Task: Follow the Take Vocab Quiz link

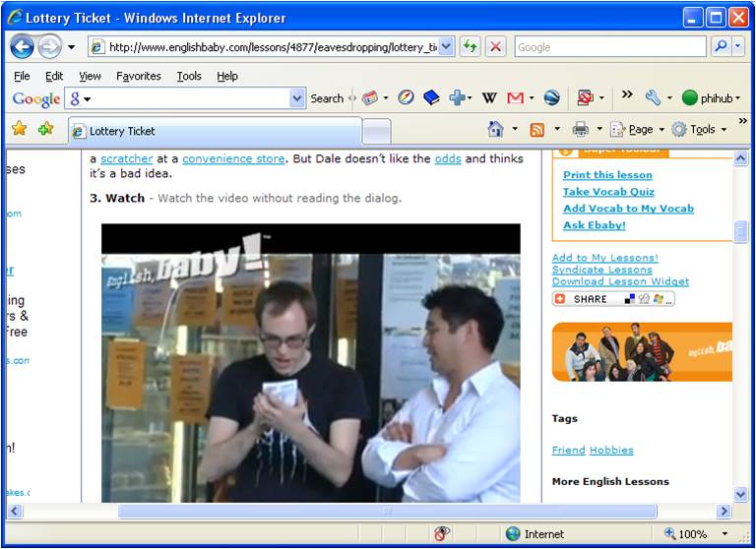Action: 607,192
